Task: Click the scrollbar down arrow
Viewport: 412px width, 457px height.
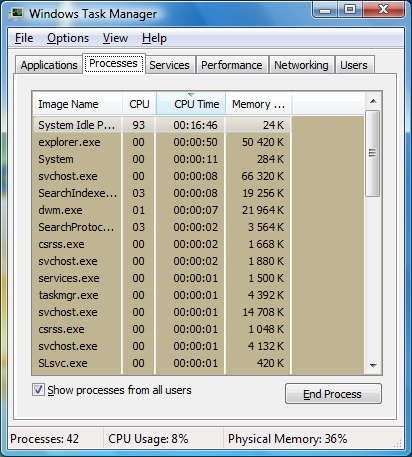Action: coord(373,366)
